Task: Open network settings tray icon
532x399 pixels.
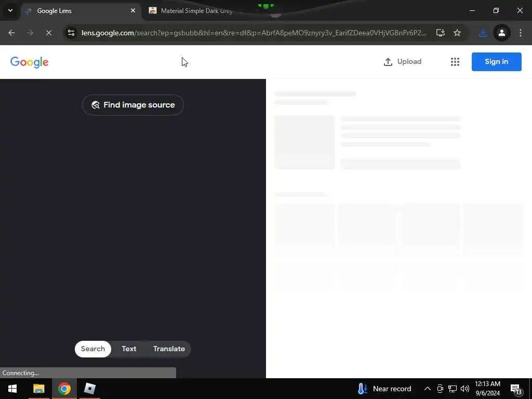Action: [453, 389]
